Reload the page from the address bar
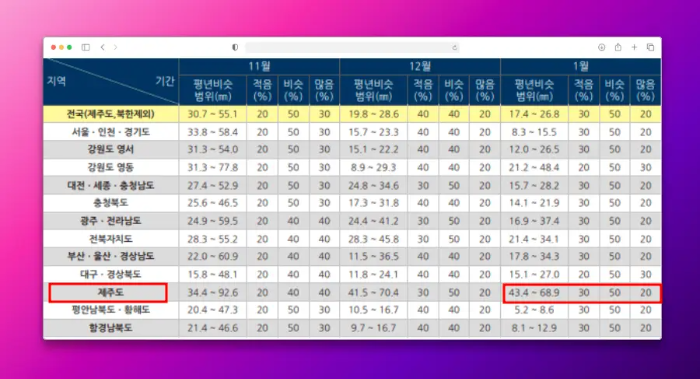This screenshot has width=700, height=379. tap(454, 48)
